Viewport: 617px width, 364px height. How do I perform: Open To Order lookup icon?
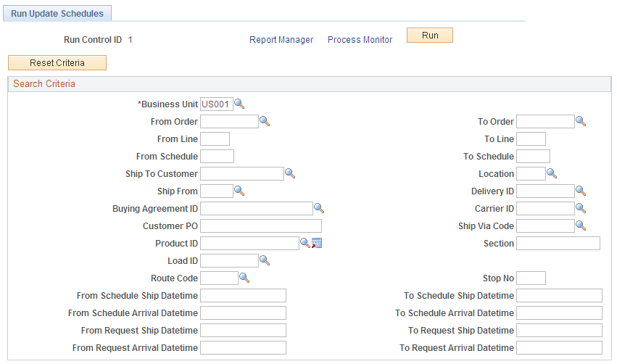coord(581,121)
